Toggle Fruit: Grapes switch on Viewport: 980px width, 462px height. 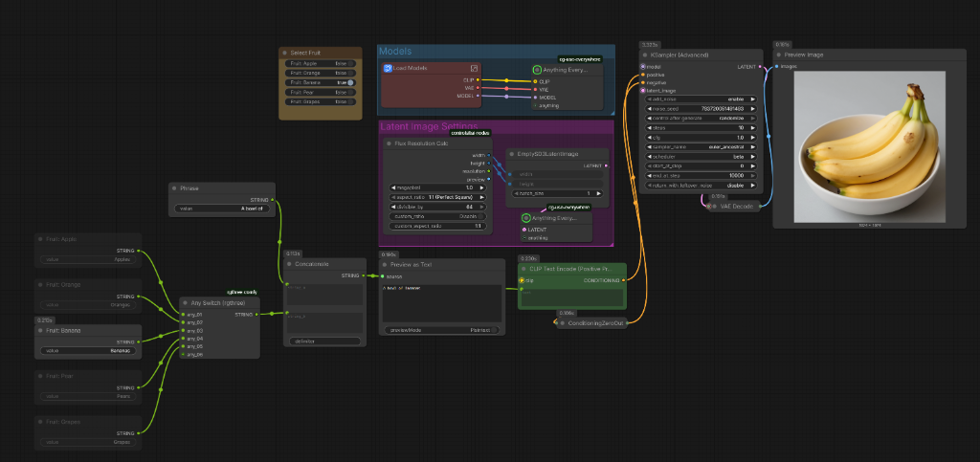click(x=350, y=101)
